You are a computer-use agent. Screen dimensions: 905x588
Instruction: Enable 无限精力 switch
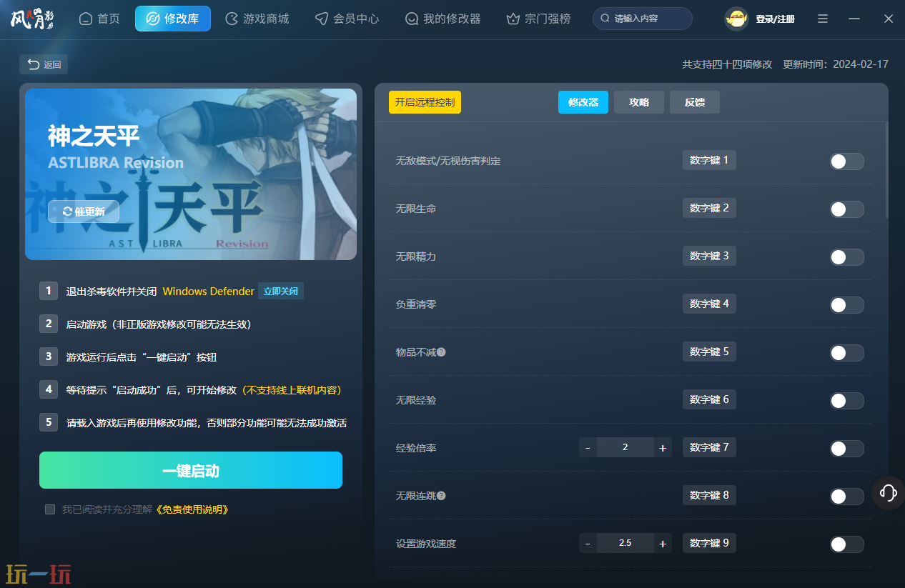(847, 257)
